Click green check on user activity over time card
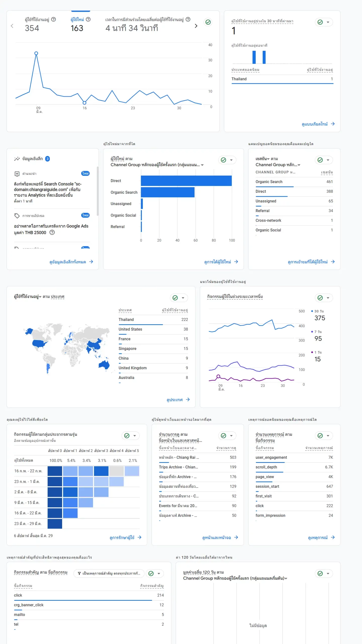Screen dimensions: 362x644 tap(320, 298)
